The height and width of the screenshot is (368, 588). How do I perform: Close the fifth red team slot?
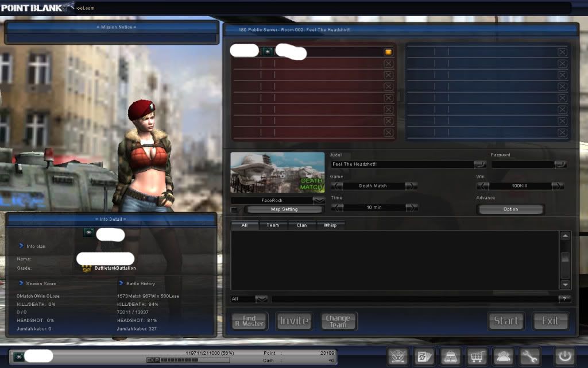[389, 98]
